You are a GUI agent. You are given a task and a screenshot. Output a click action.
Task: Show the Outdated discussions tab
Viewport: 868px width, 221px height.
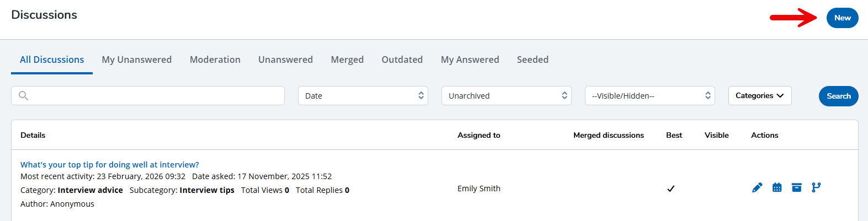[402, 60]
